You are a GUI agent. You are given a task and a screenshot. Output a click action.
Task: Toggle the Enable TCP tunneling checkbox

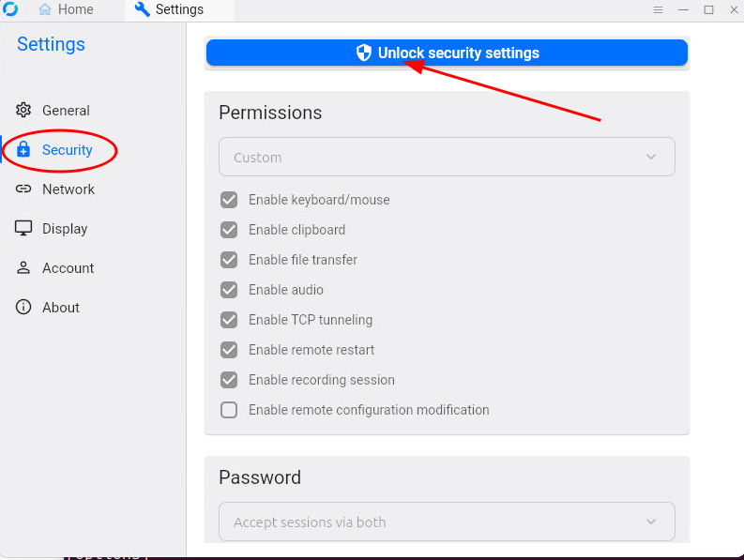229,320
